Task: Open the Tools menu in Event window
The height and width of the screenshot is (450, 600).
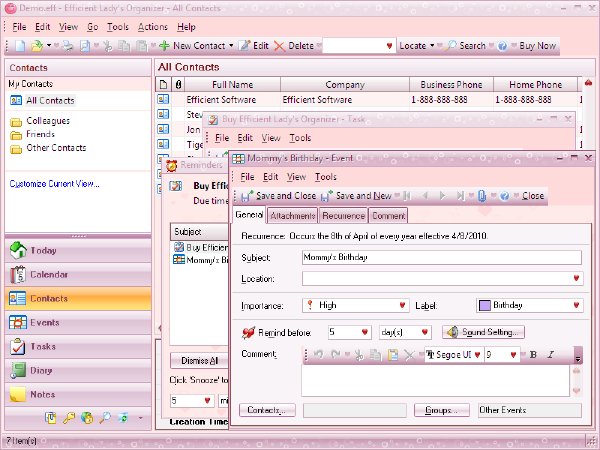Action: 326,177
